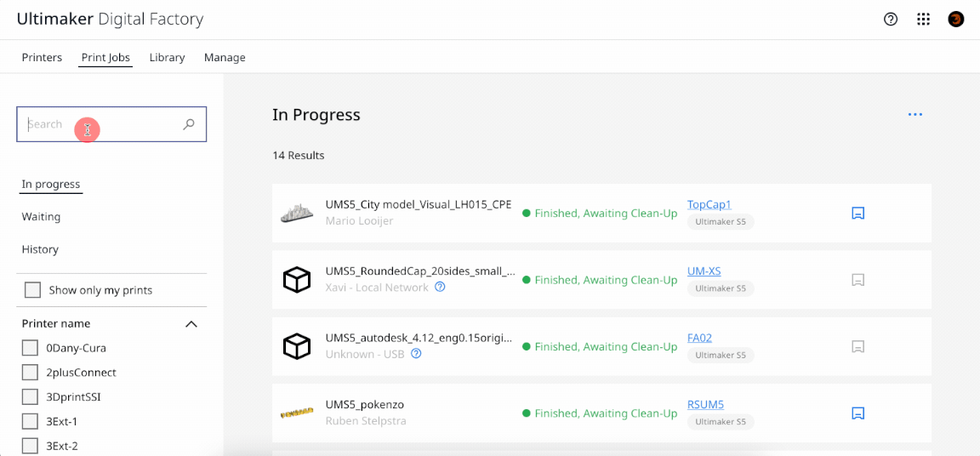This screenshot has height=456, width=980.
Task: Open the three-dot menu for In Progress
Action: pos(915,115)
